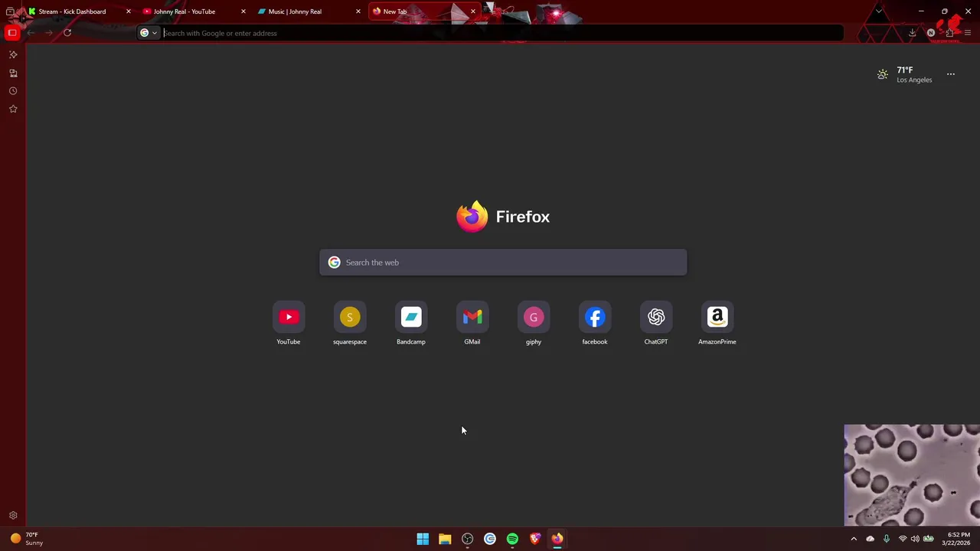Image resolution: width=980 pixels, height=551 pixels.
Task: Open the Downloads panel icon
Action: pos(912,33)
